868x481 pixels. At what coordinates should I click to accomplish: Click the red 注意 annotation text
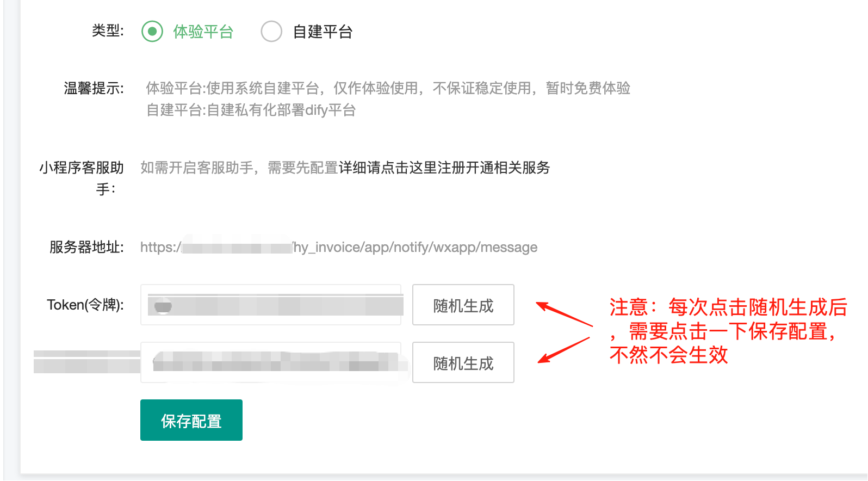(x=728, y=331)
